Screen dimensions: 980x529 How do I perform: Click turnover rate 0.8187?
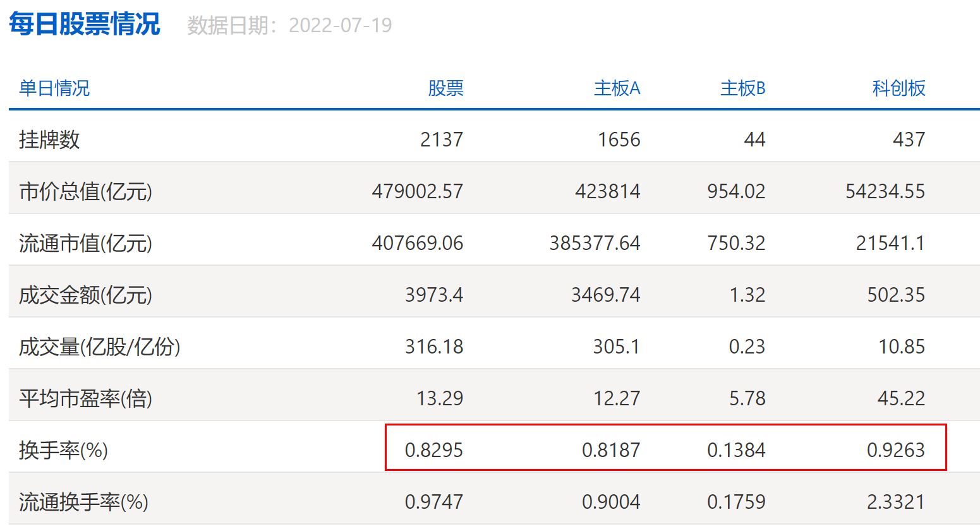[611, 450]
